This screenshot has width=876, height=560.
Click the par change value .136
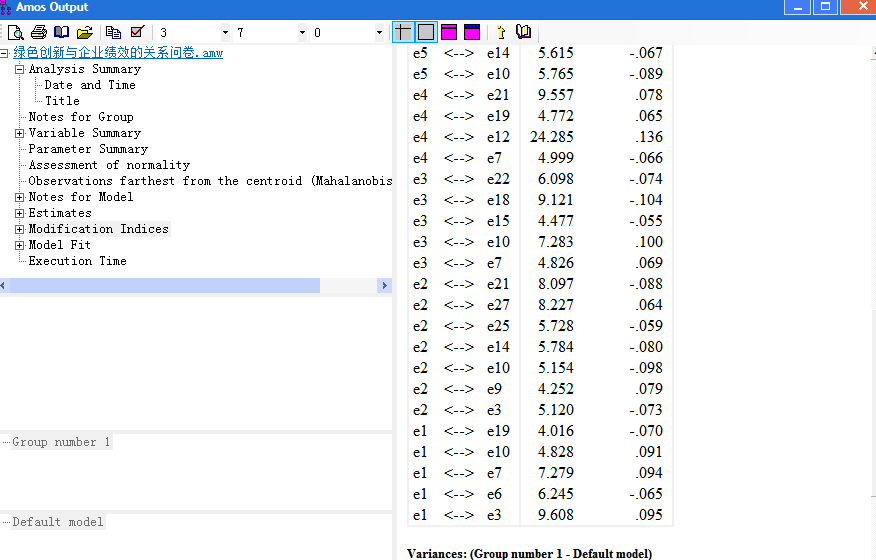pyautogui.click(x=649, y=137)
